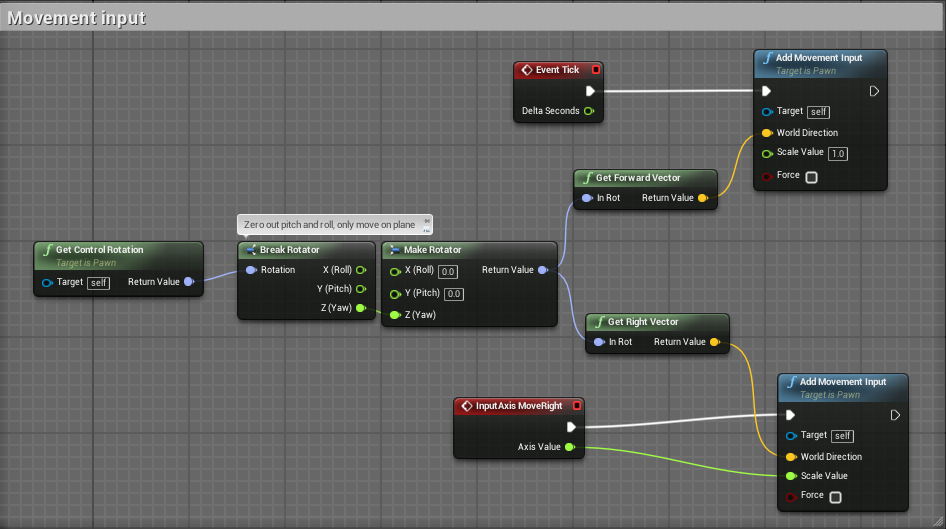Select the Break Rotator node title

tap(291, 250)
